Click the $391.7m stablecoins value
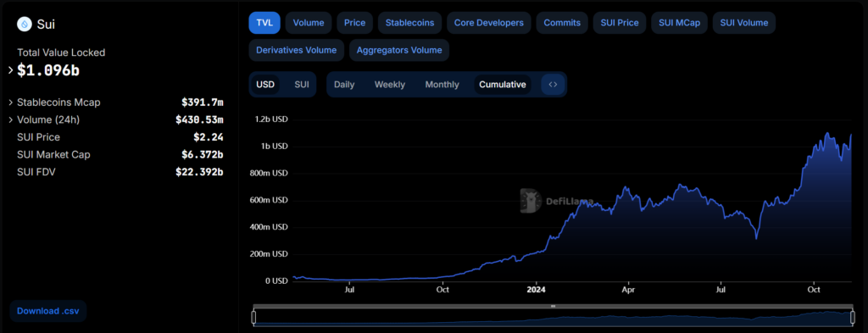Viewport: 868px width, 333px height. pos(202,103)
